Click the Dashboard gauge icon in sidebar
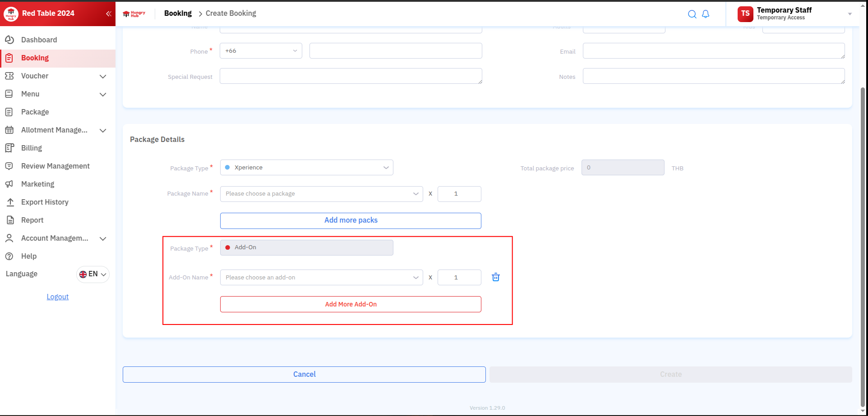 (x=9, y=40)
